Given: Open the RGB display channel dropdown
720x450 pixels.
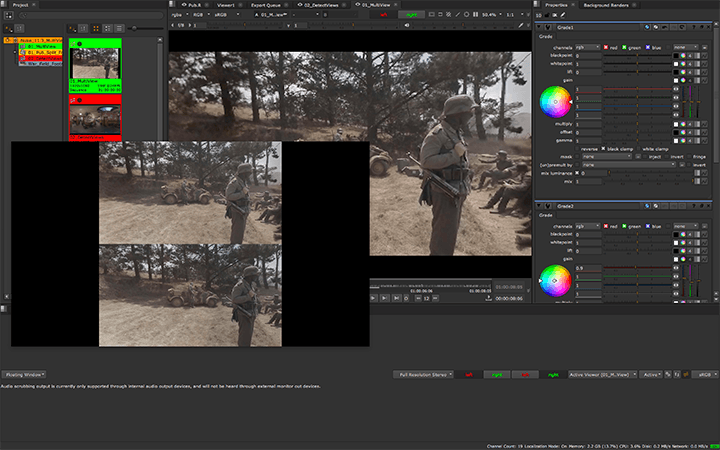Looking at the screenshot, I should [201, 15].
